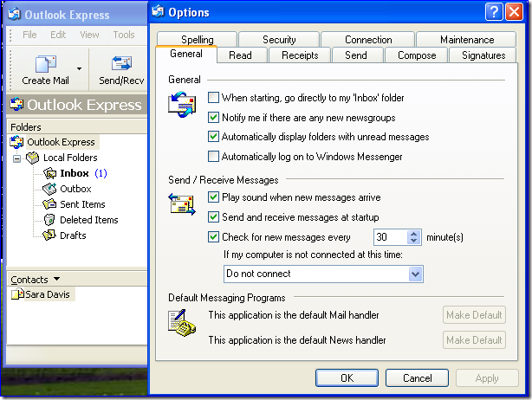Click the Create Mail toolbar icon

click(45, 64)
